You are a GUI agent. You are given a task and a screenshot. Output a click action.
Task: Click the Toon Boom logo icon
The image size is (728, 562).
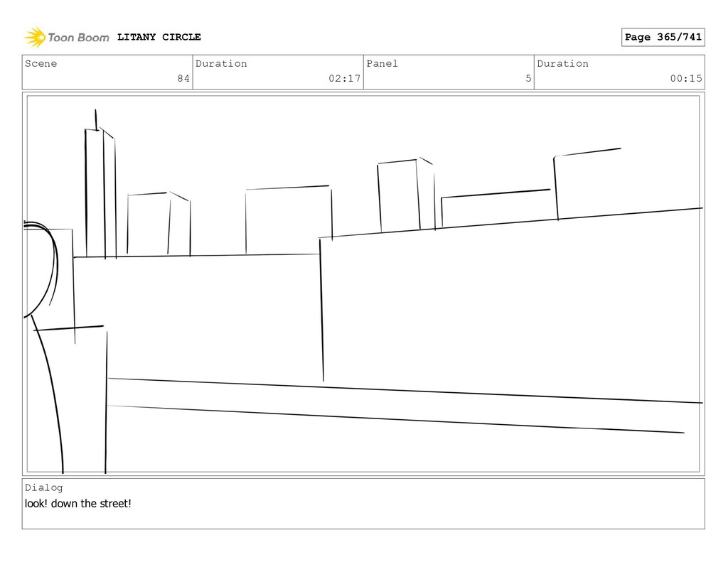(35, 37)
